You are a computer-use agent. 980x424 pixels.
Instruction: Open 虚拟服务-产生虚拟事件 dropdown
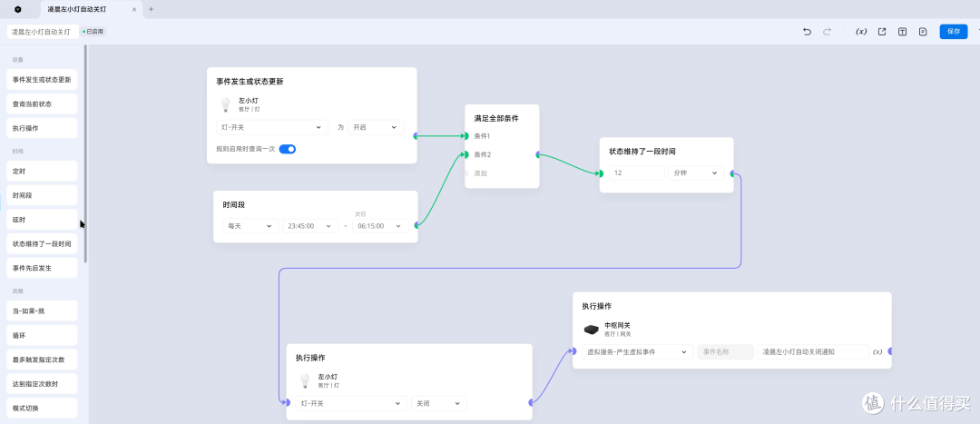tap(638, 352)
